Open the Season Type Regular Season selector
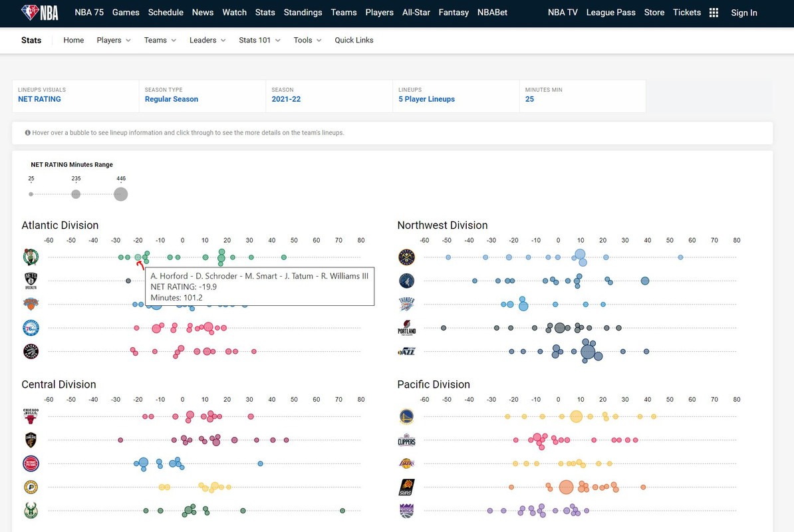 [x=202, y=95]
